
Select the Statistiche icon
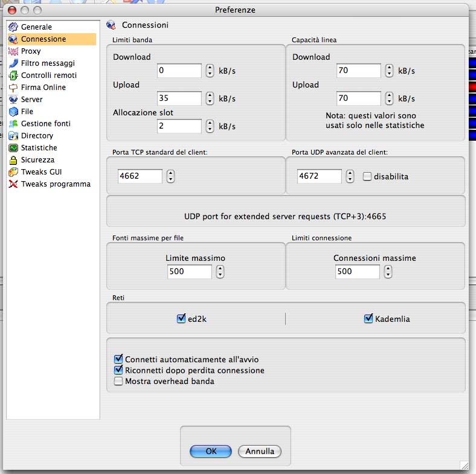click(13, 148)
